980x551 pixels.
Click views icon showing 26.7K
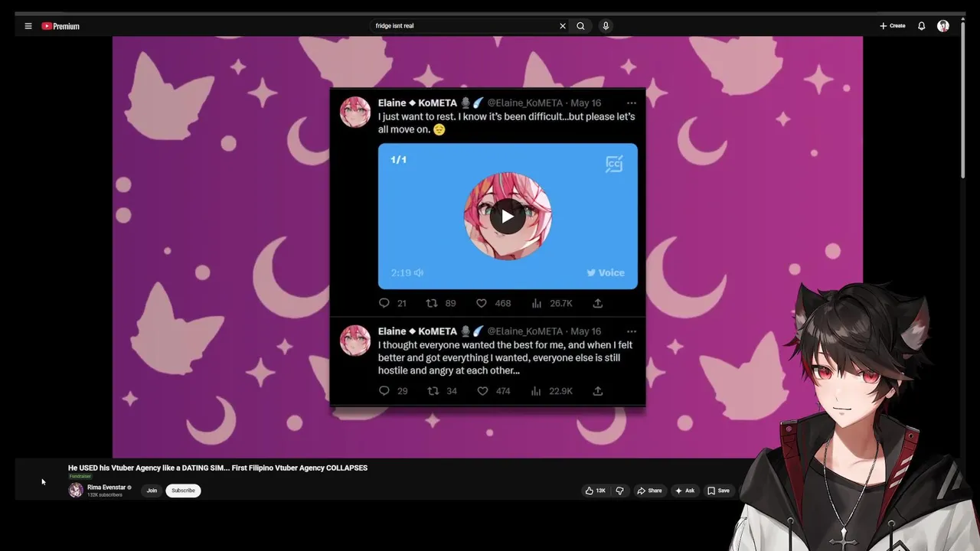(x=537, y=303)
